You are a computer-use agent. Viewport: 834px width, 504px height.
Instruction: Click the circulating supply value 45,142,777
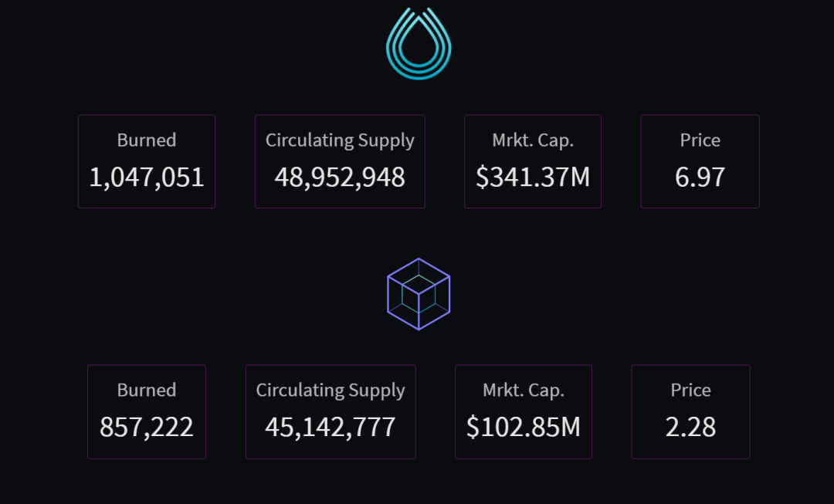pos(331,427)
